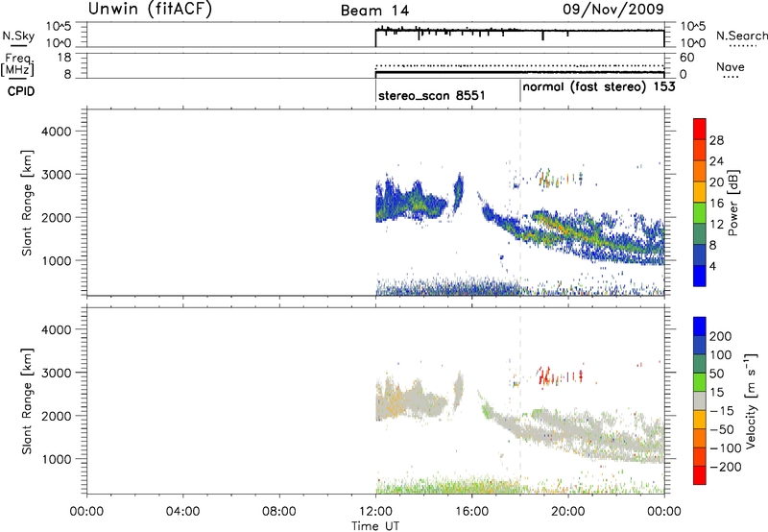Click the 'normal (fast stereo) 153' label

pyautogui.click(x=598, y=87)
